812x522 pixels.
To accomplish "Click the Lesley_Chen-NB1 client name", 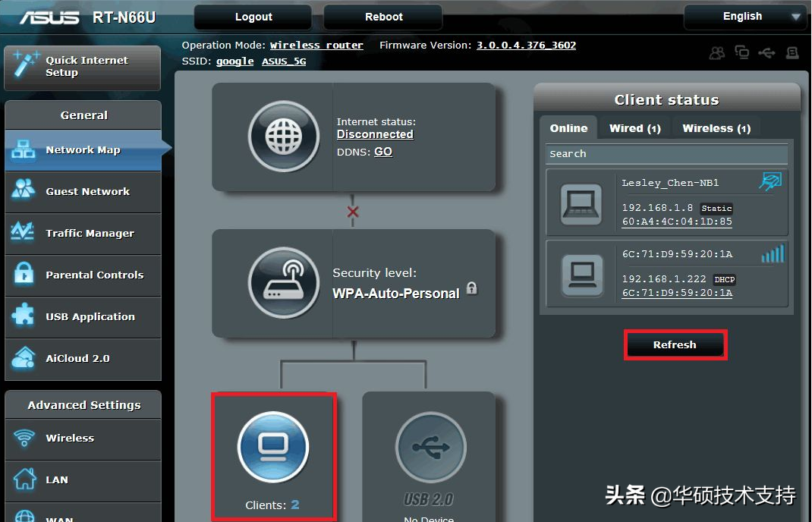I will 670,183.
